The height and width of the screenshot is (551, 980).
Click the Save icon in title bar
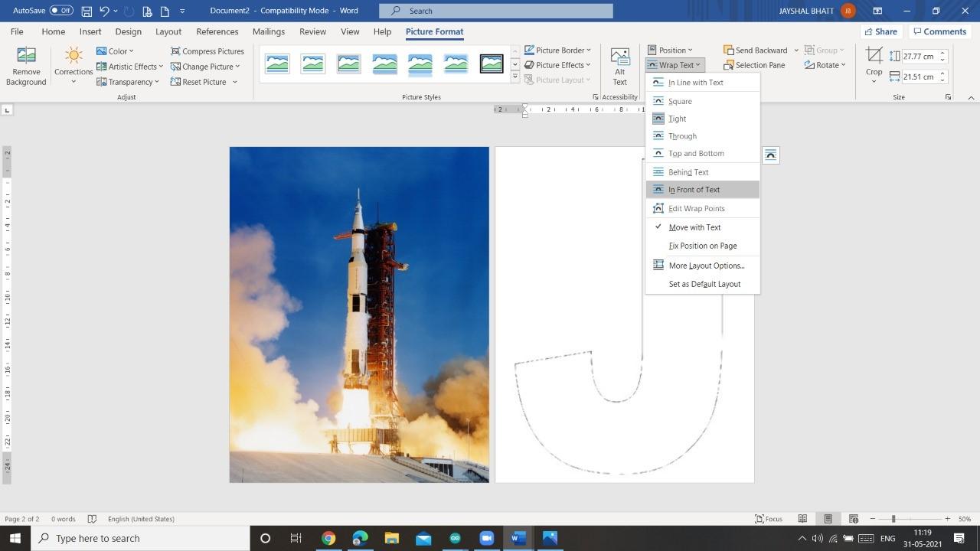[x=87, y=11]
